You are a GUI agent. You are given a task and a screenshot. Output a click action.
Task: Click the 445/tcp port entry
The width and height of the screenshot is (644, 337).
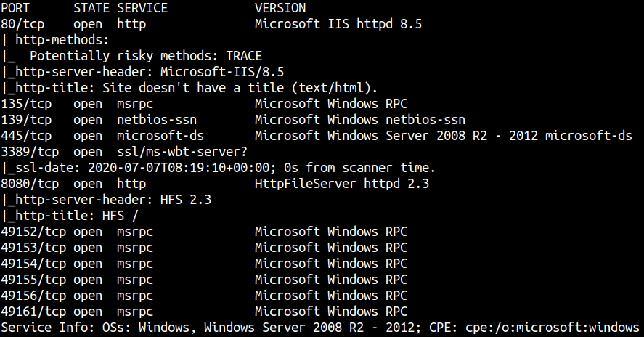coord(26,136)
